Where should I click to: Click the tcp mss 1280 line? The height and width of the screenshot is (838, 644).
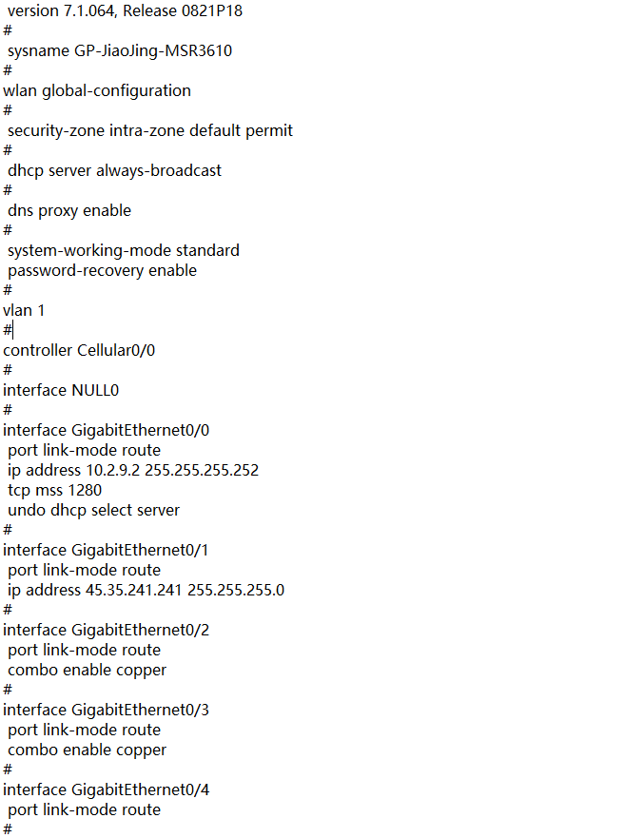[x=54, y=490]
